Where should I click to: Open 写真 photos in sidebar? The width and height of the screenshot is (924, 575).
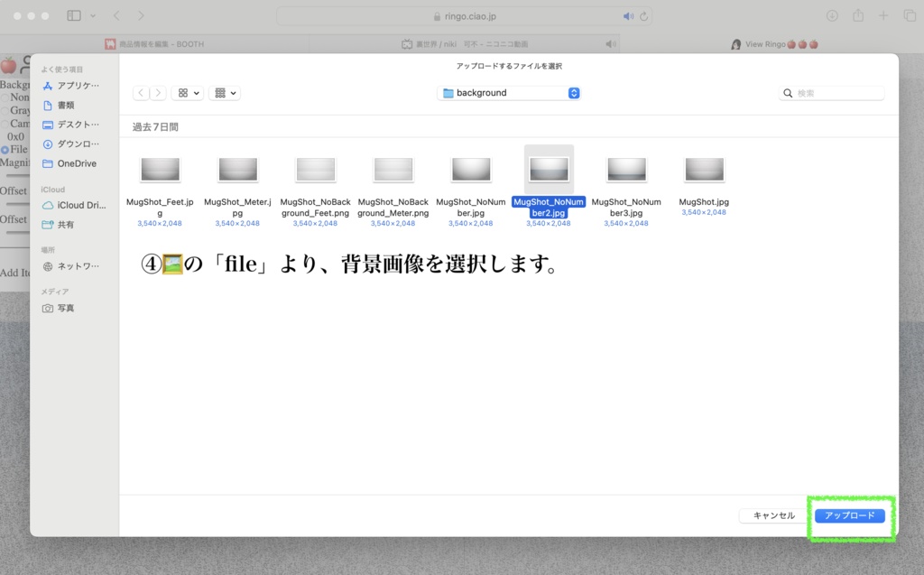tap(59, 309)
